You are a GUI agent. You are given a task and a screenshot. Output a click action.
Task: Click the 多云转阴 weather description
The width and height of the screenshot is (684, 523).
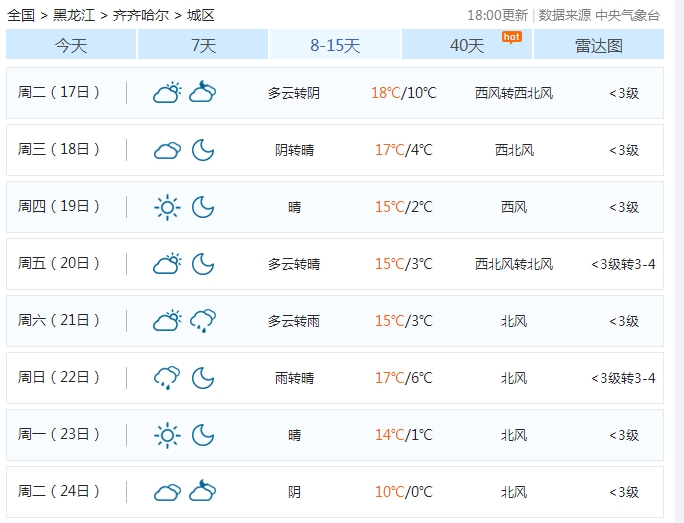click(294, 93)
